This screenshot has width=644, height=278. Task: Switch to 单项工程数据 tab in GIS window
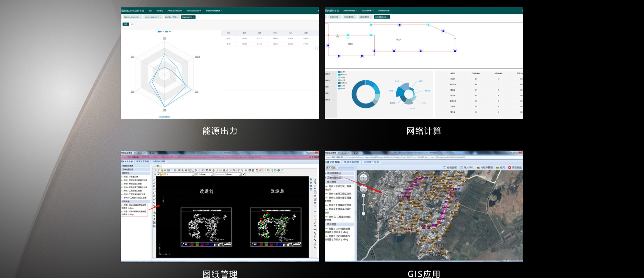click(x=352, y=162)
